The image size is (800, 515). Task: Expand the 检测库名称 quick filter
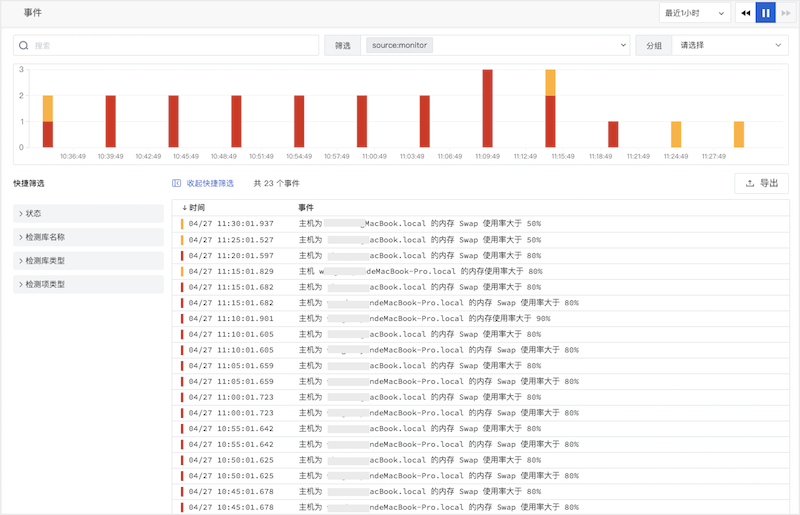(x=88, y=237)
